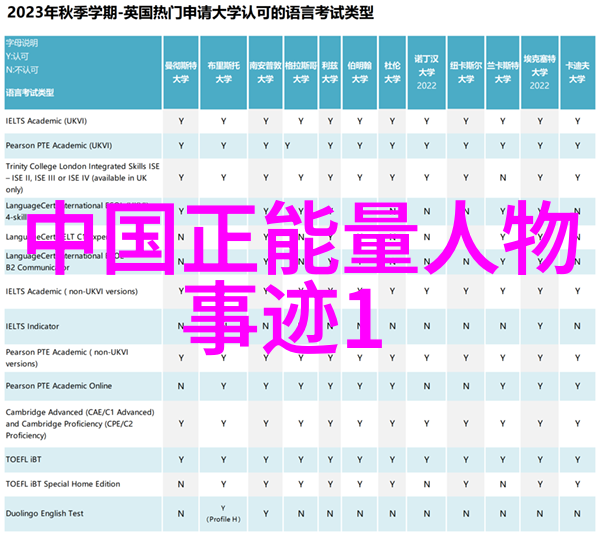Click the Y for IELTS Indicator under 埃克塞特大学
Image resolution: width=600 pixels, height=536 pixels.
coord(540,326)
